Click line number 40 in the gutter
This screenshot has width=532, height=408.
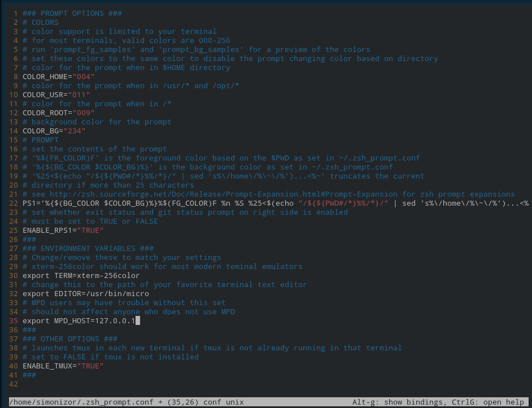tap(12, 366)
